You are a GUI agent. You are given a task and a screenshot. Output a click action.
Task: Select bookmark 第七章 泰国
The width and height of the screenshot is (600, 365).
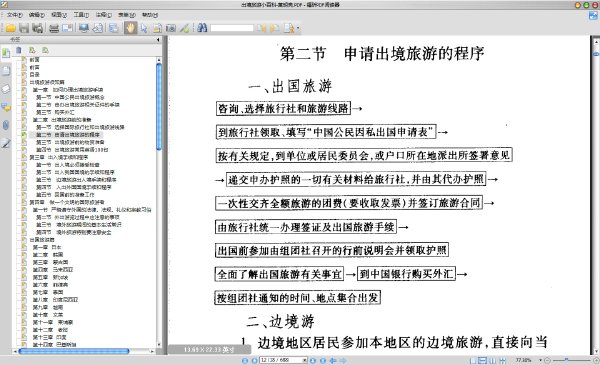(47, 292)
